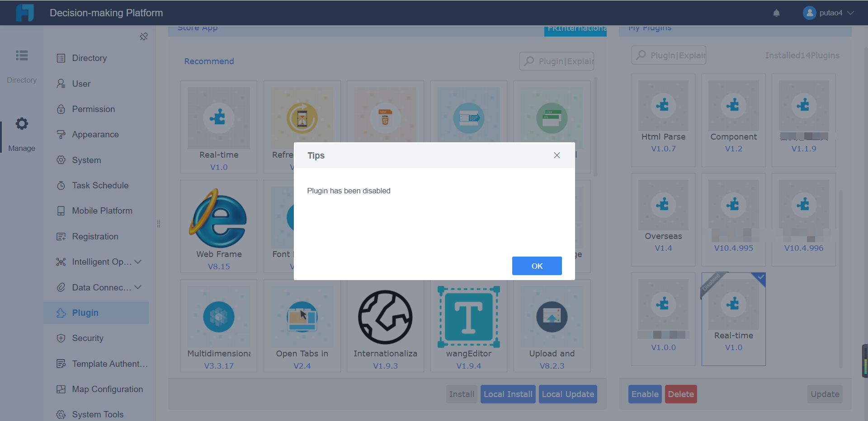Open the notification bell

tap(776, 13)
